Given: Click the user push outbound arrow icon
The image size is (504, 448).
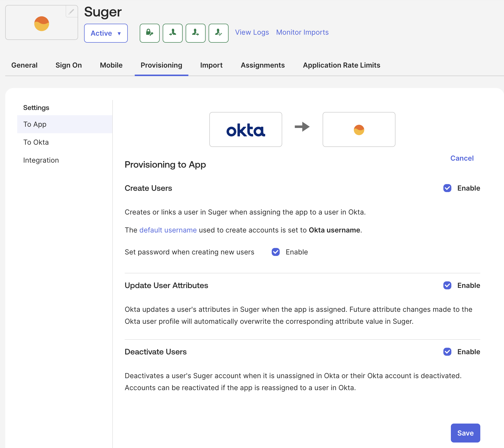Looking at the screenshot, I should point(195,33).
